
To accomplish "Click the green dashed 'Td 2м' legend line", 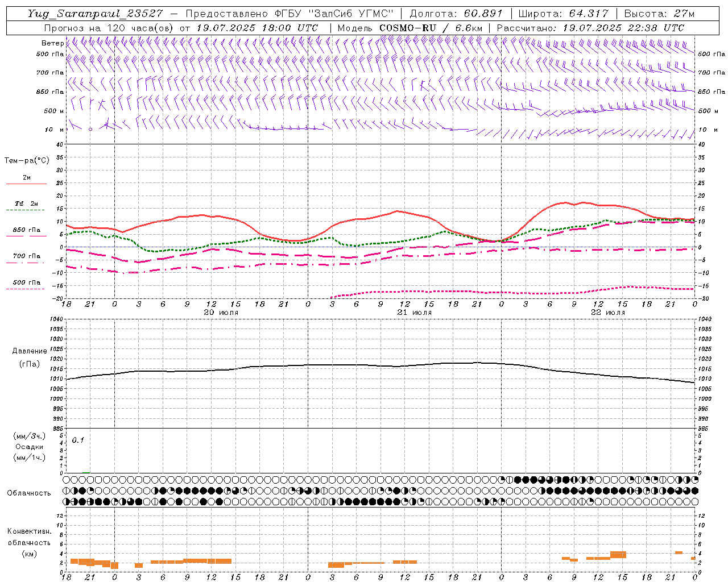I will (x=26, y=210).
